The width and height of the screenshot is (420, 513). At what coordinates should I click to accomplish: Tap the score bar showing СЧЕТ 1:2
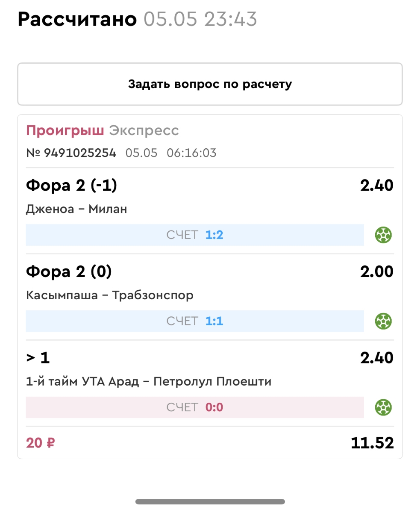(195, 235)
